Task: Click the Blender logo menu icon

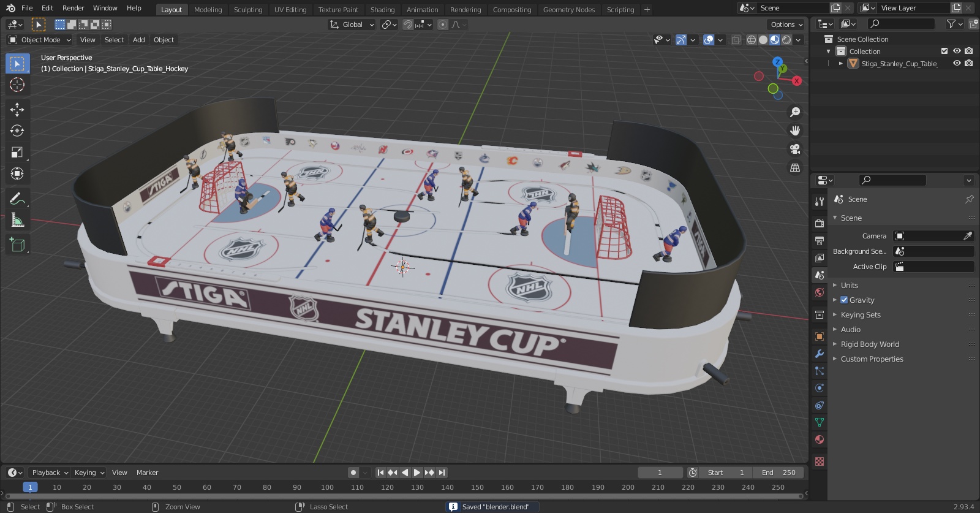Action: click(10, 8)
